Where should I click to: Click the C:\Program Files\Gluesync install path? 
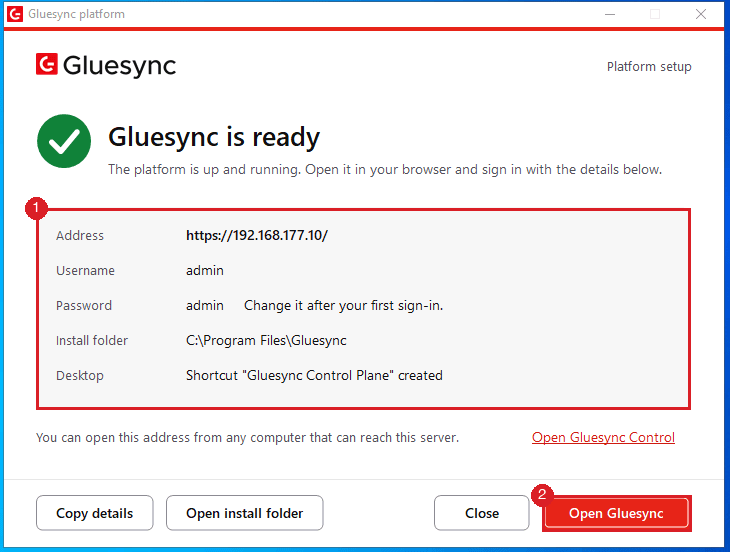click(266, 341)
